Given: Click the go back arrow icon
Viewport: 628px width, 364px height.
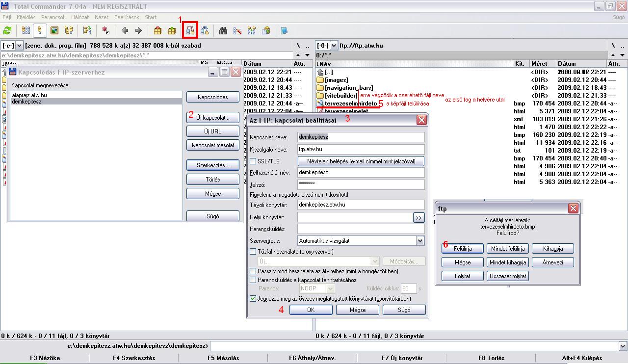Looking at the screenshot, I should [x=125, y=30].
